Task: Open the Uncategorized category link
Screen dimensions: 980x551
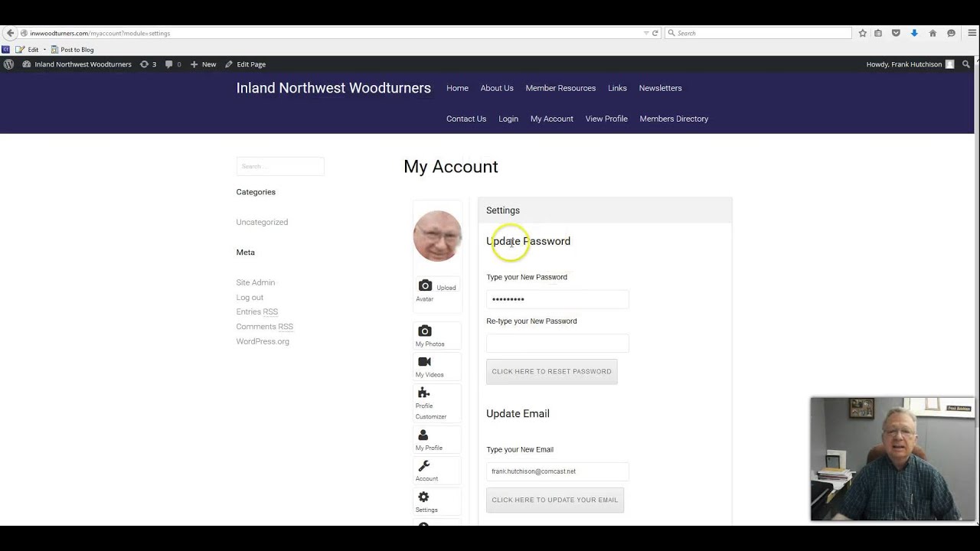Action: [262, 222]
